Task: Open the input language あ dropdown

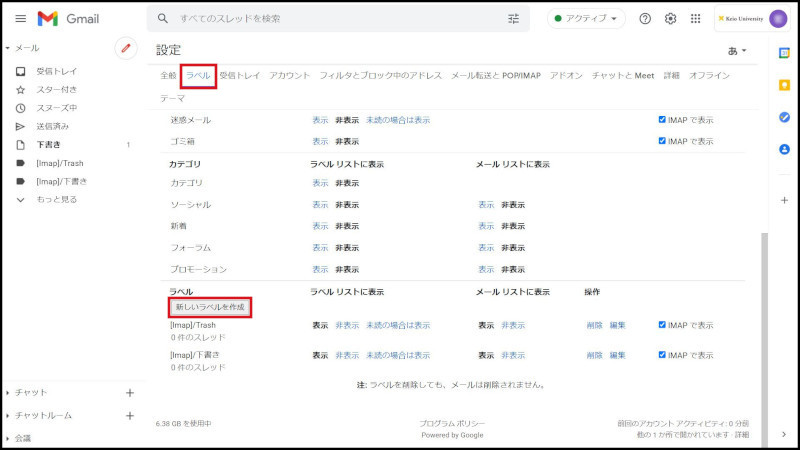Action: pyautogui.click(x=737, y=50)
